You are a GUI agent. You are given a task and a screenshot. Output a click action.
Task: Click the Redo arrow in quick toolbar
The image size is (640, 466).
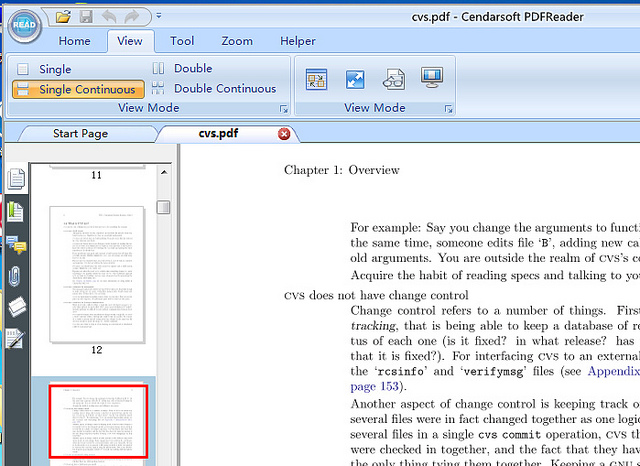131,17
